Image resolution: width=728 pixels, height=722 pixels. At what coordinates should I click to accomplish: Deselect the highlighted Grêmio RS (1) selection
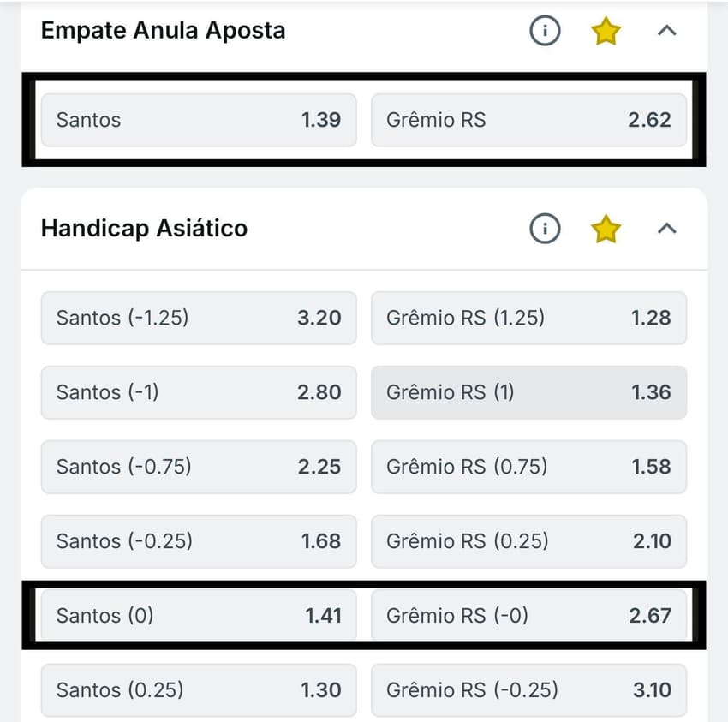pos(528,392)
